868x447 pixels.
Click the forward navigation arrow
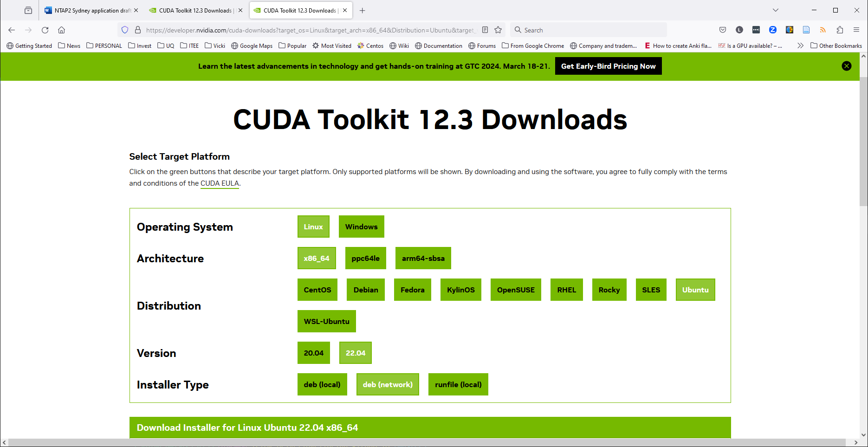pos(28,30)
